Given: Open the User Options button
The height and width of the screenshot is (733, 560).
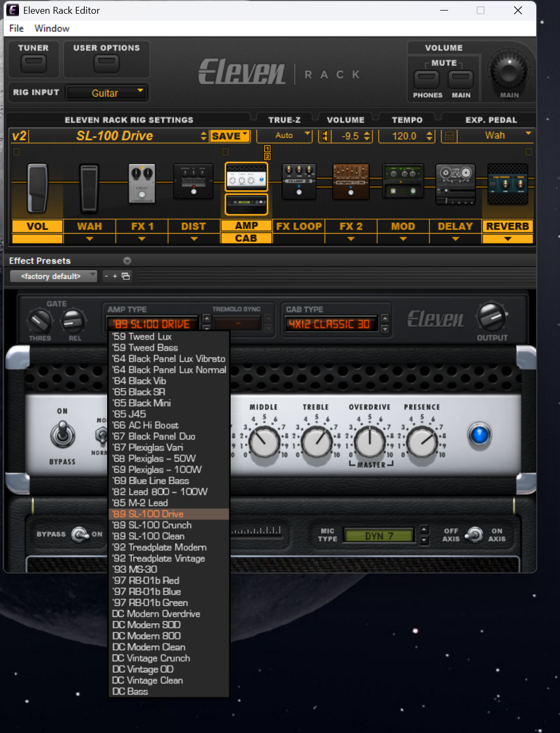Looking at the screenshot, I should point(107,64).
